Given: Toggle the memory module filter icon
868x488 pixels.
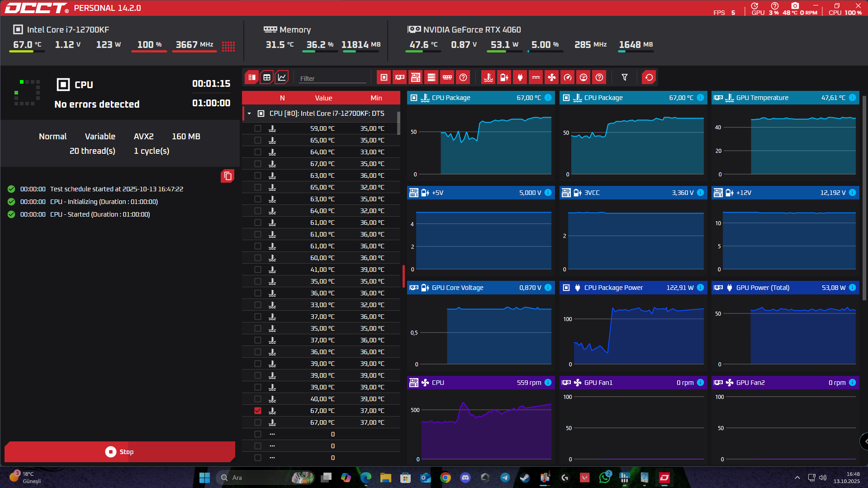Looking at the screenshot, I should (x=447, y=77).
